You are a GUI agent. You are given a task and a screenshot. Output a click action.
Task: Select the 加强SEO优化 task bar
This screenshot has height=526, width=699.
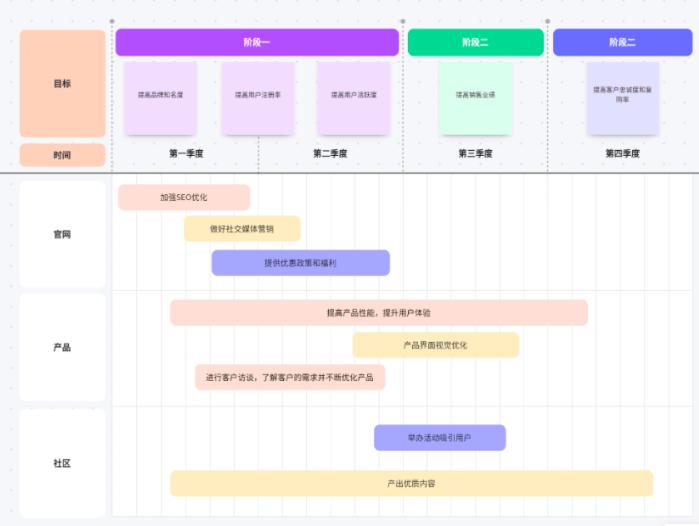(x=184, y=197)
